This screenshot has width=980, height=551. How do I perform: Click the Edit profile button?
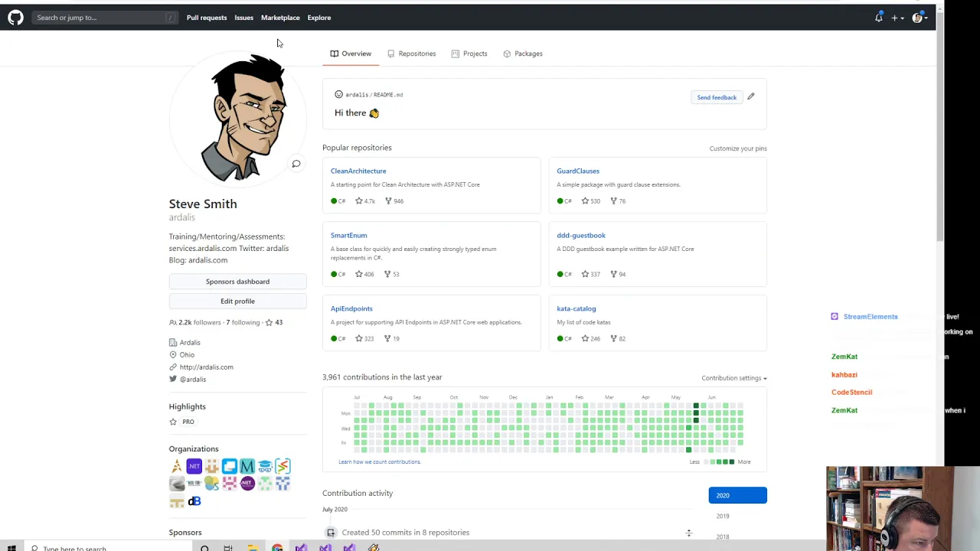237,302
